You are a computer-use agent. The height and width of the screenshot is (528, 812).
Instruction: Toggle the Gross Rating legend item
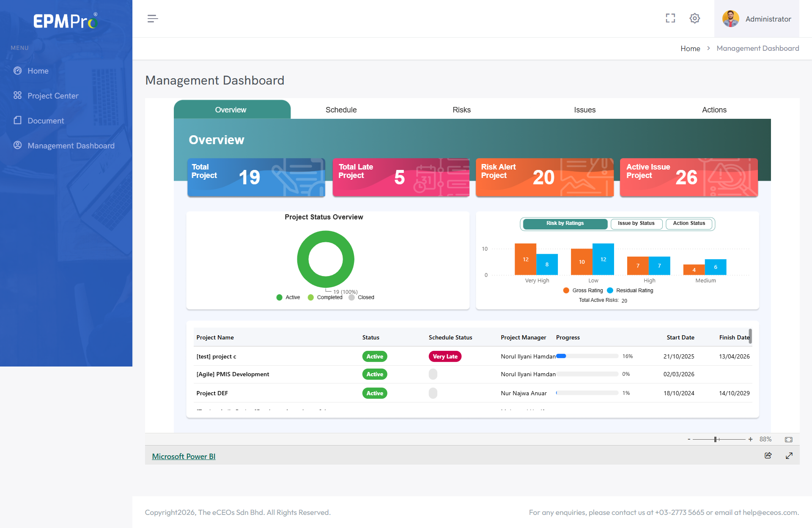click(583, 290)
